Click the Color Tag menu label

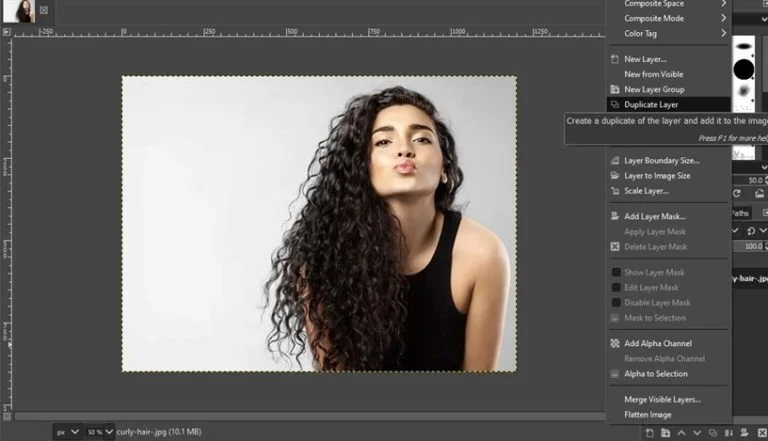coord(640,33)
